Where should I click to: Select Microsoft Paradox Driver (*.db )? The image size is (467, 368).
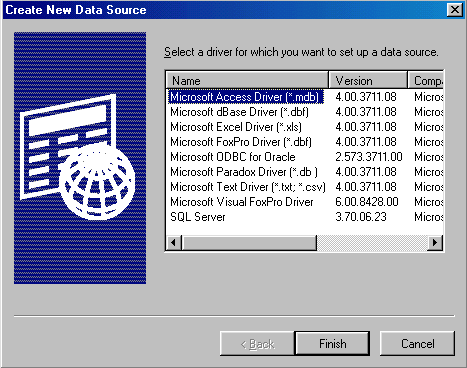tap(244, 172)
